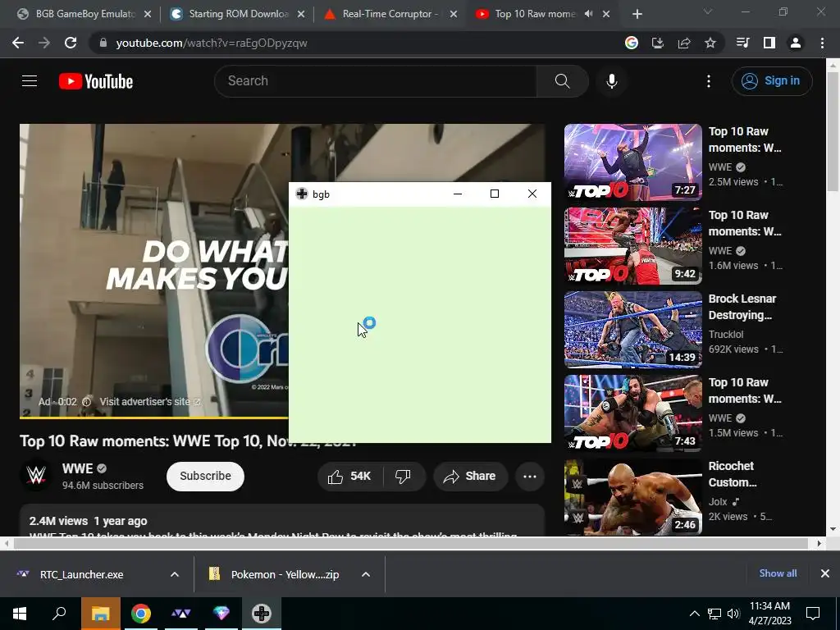
Task: Go back with browser back arrow
Action: (x=18, y=43)
